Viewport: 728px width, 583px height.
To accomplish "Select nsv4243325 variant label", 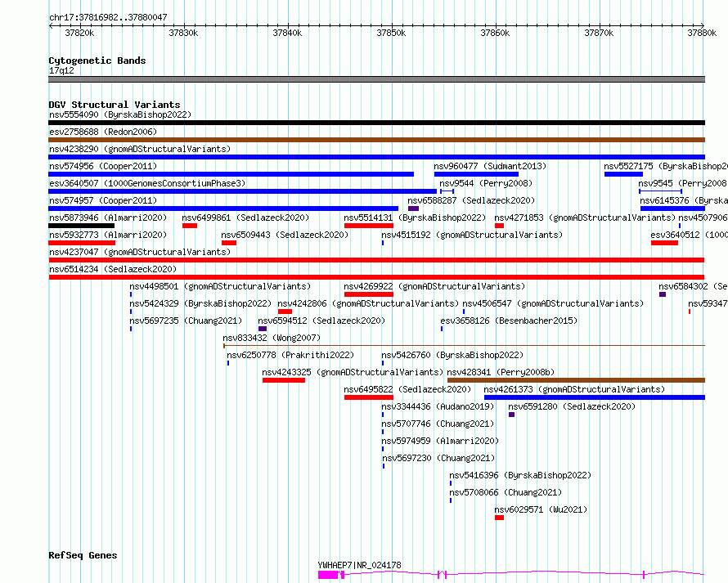I will pos(353,372).
